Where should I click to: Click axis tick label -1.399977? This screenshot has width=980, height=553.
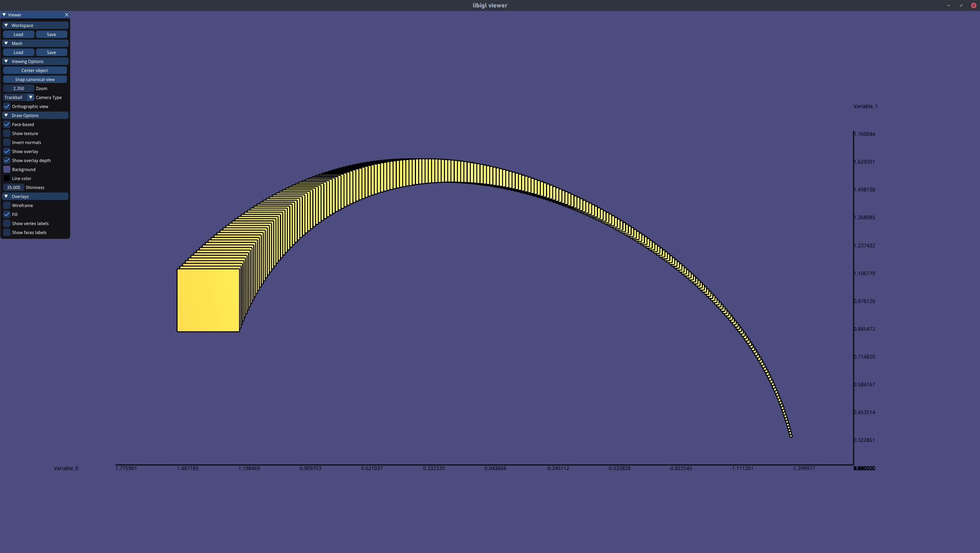click(803, 468)
